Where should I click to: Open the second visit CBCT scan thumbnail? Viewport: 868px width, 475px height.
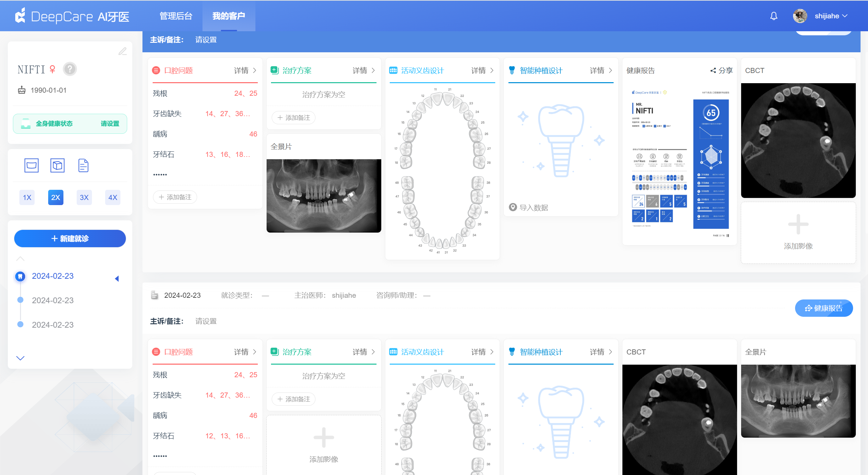click(x=680, y=420)
